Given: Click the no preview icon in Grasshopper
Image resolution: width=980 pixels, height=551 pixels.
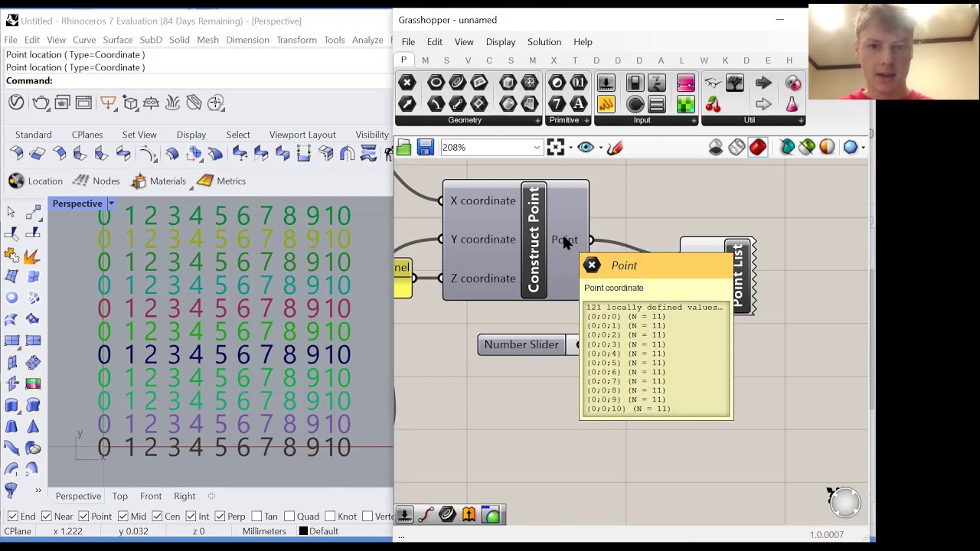Looking at the screenshot, I should click(x=716, y=147).
